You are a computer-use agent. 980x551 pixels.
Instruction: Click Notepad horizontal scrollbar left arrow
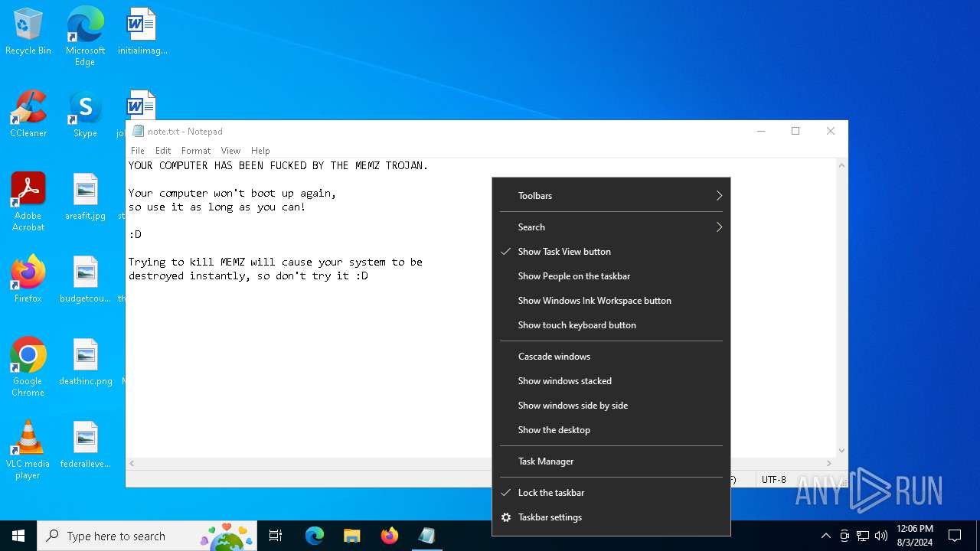point(132,464)
